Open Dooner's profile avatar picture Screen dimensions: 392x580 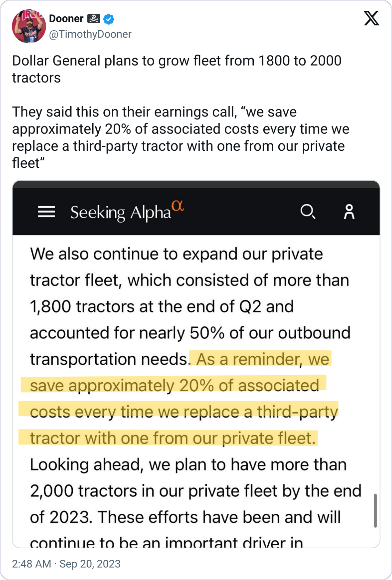pyautogui.click(x=29, y=26)
